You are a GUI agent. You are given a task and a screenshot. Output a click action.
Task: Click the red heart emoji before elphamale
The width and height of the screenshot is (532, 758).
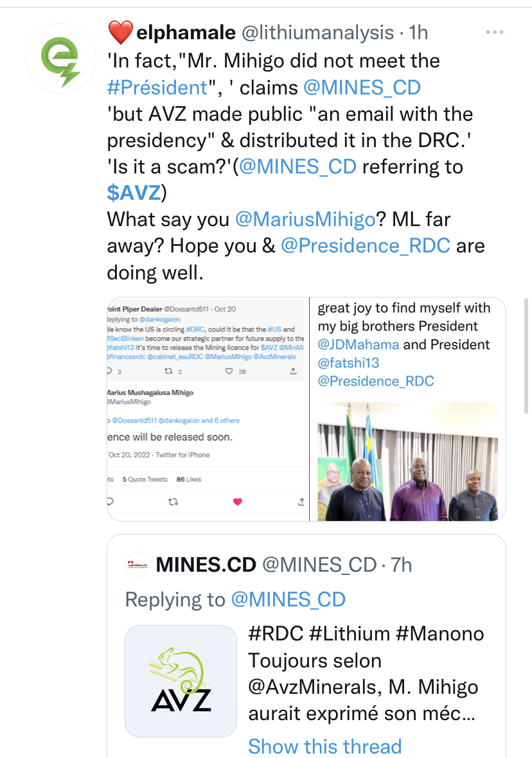[x=120, y=33]
